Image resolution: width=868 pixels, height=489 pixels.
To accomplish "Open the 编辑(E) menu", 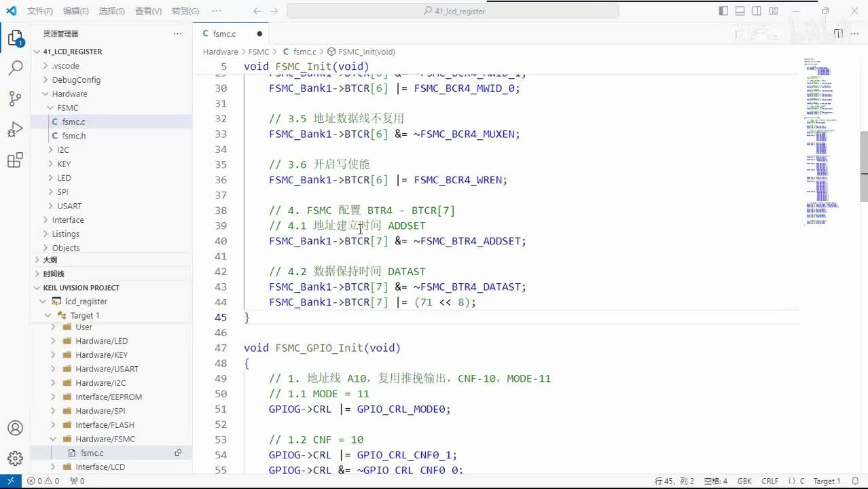I will (x=75, y=11).
